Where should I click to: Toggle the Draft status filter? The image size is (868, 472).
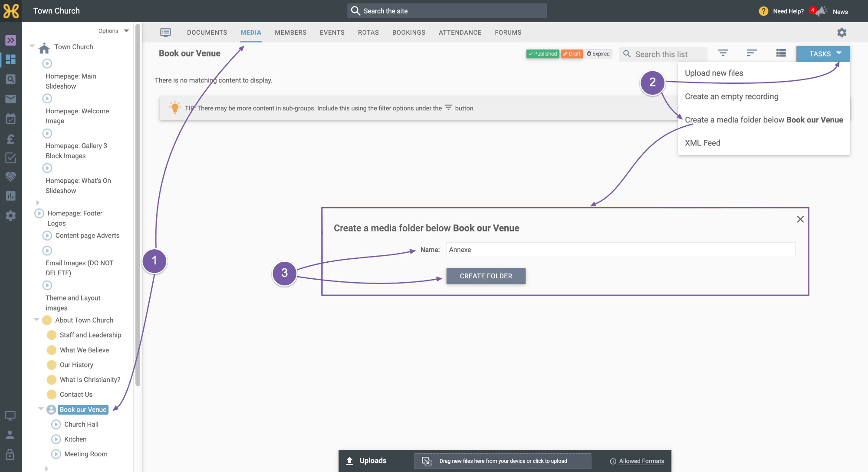click(x=572, y=54)
